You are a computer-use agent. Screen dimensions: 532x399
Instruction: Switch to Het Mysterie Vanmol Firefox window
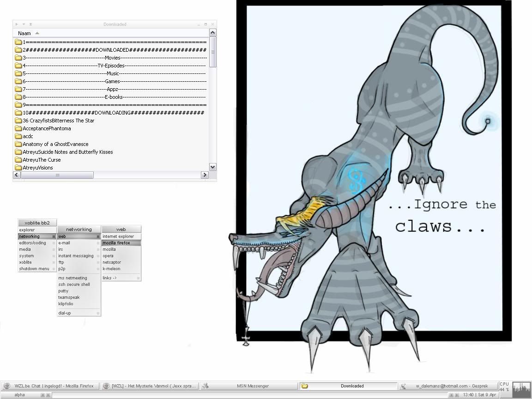(x=150, y=386)
